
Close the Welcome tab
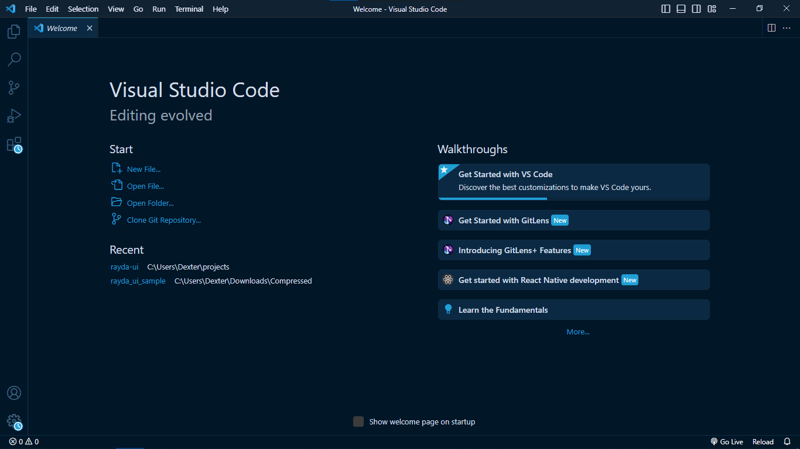(x=89, y=28)
